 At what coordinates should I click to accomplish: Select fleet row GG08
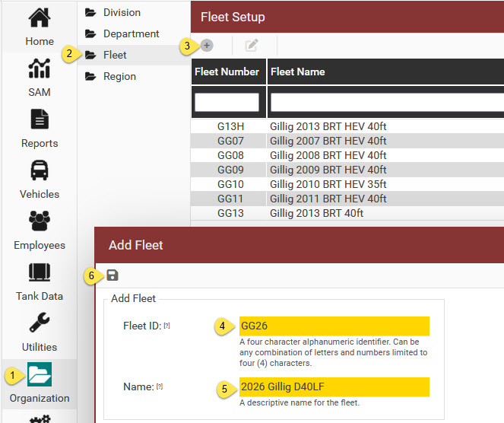coord(347,155)
